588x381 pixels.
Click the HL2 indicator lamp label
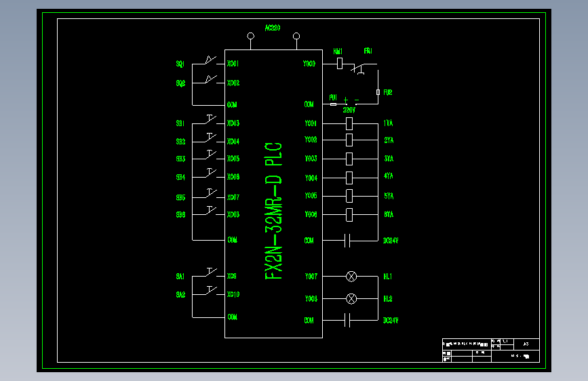[388, 299]
